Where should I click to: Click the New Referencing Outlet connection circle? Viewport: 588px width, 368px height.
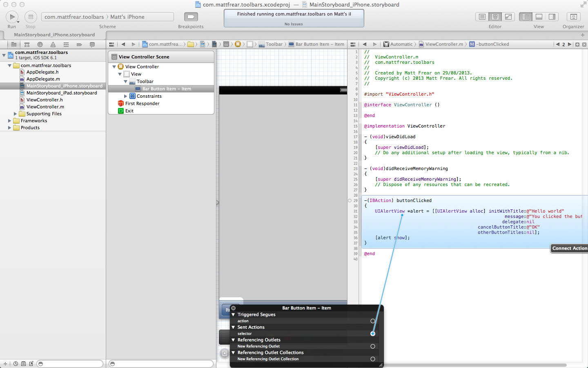click(x=372, y=346)
